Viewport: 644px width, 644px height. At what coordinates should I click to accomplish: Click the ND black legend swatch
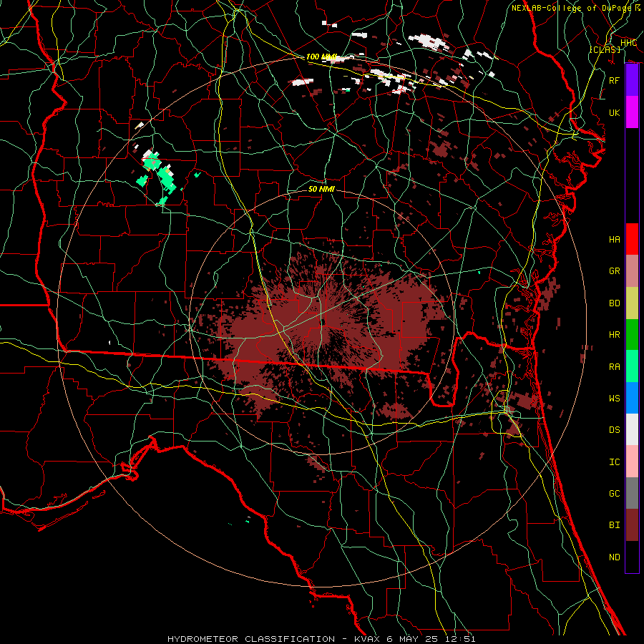pos(632,557)
